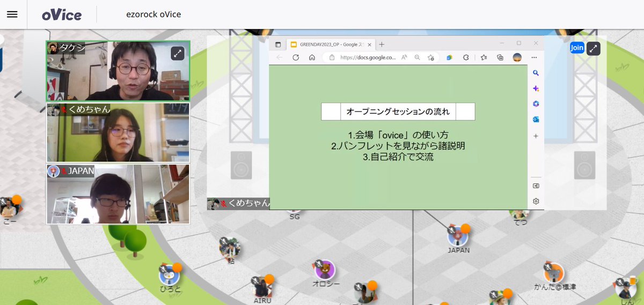The width and height of the screenshot is (644, 305).
Task: Select the タケシ video feed
Action: click(118, 71)
